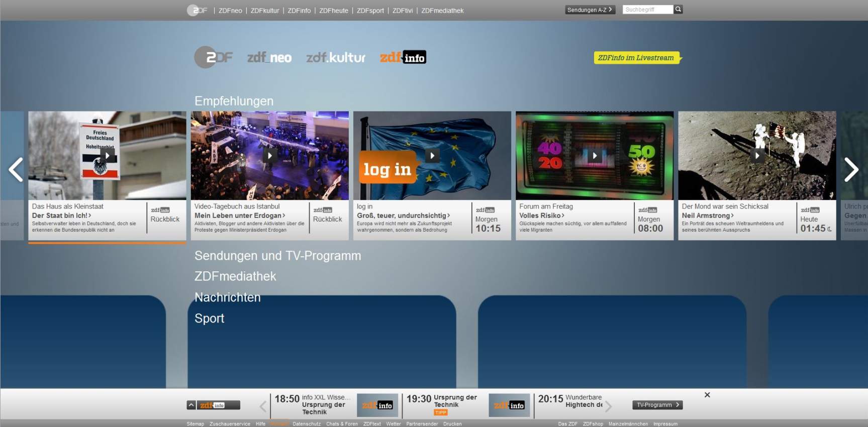Click the orange TIPP badge
The width and height of the screenshot is (868, 427).
click(441, 412)
